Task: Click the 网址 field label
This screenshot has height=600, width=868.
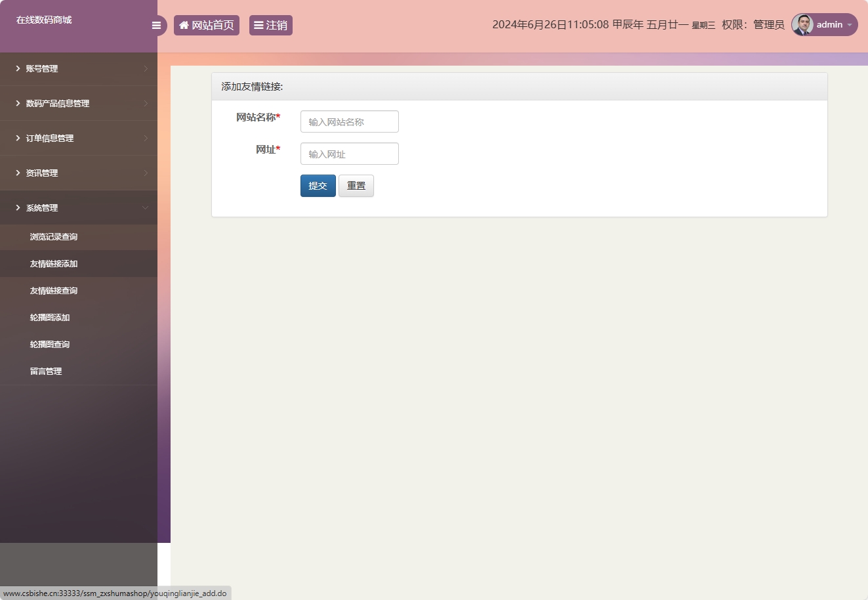Action: tap(268, 150)
